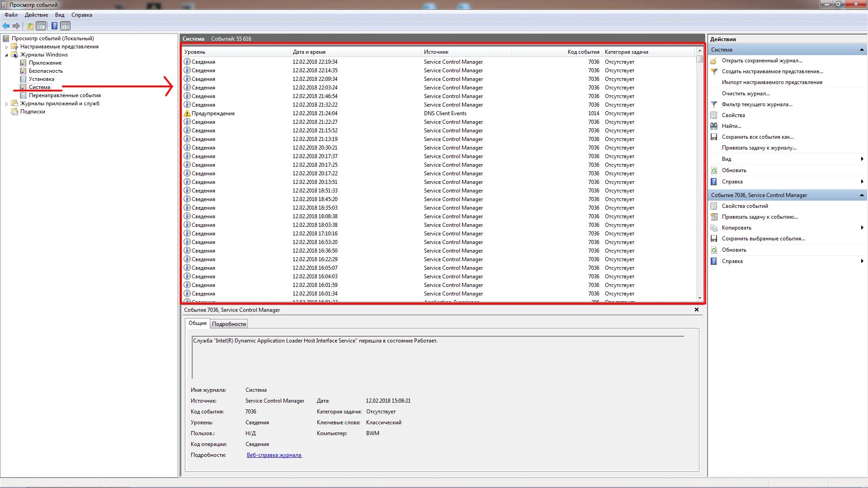Click the floppy icon Сохранить все события как
The height and width of the screenshot is (488, 868).
714,137
